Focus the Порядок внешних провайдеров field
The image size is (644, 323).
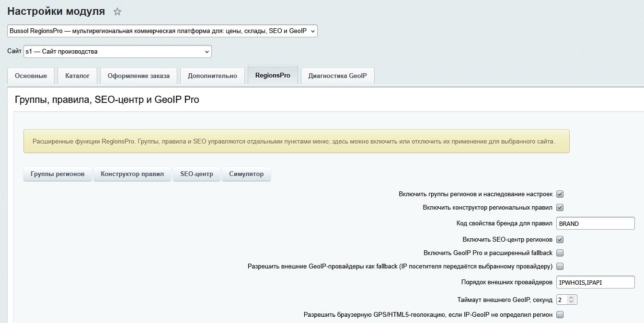coord(595,282)
